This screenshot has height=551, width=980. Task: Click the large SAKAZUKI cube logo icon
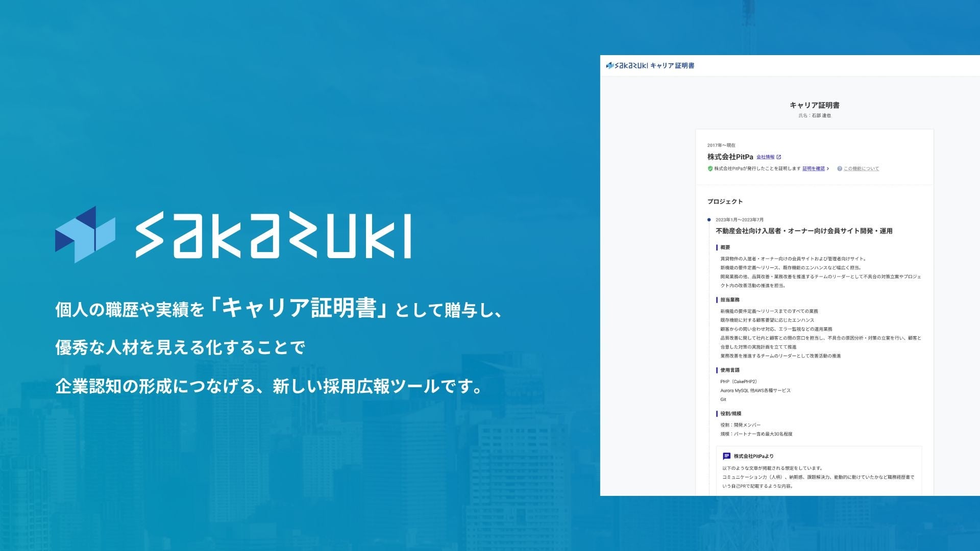[85, 235]
